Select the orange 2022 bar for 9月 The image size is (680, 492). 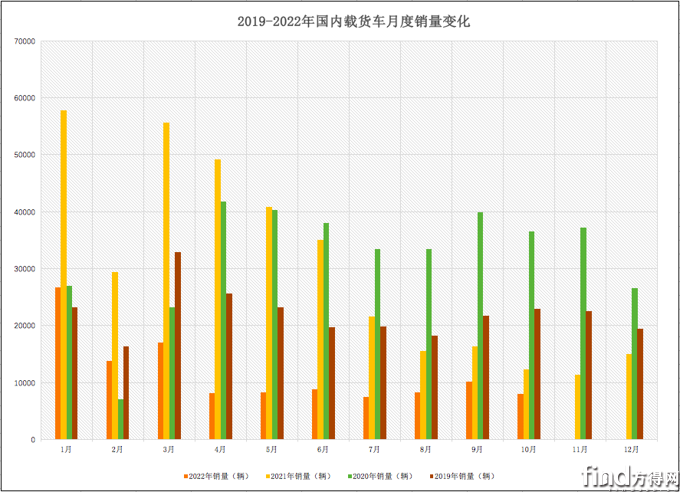click(469, 410)
